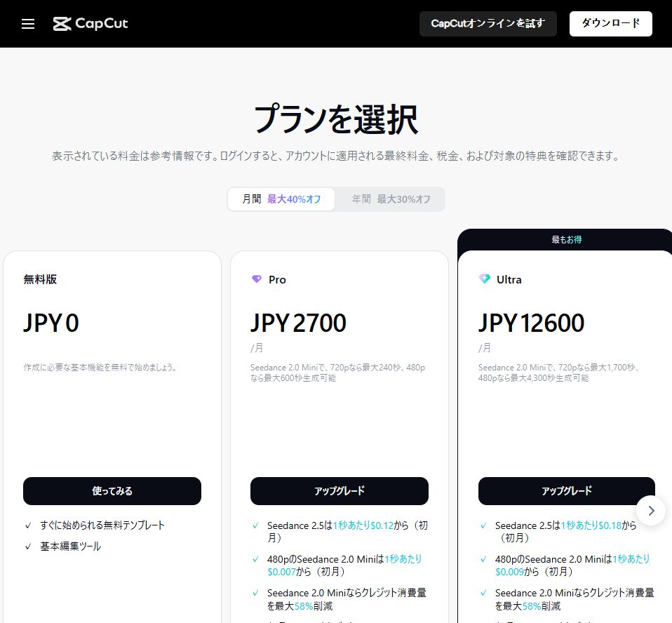Image resolution: width=672 pixels, height=623 pixels.
Task: Click 使ってみる in the free plan
Action: click(x=112, y=491)
